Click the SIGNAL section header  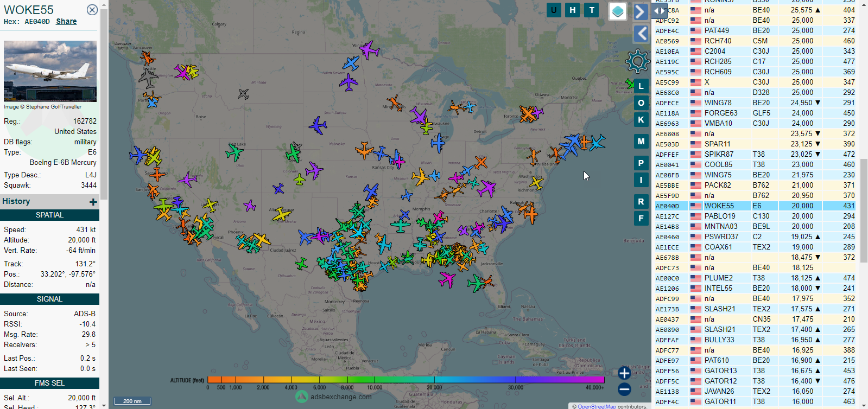49,299
